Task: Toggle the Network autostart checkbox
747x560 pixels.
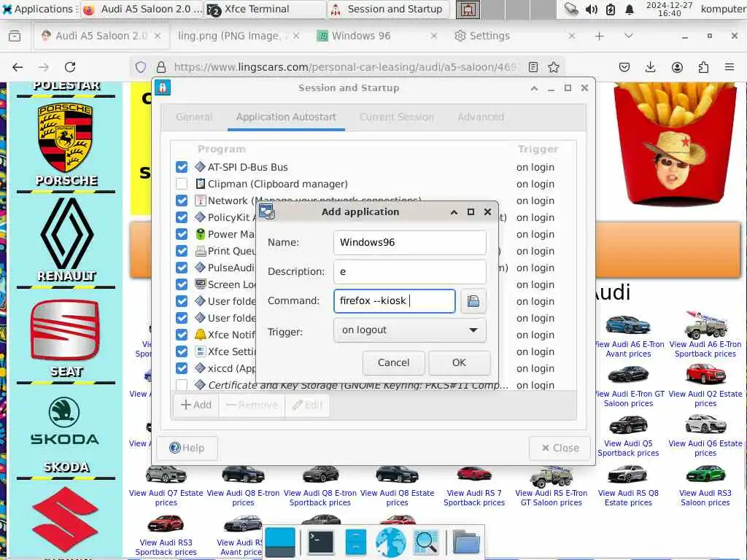Action: coord(182,201)
